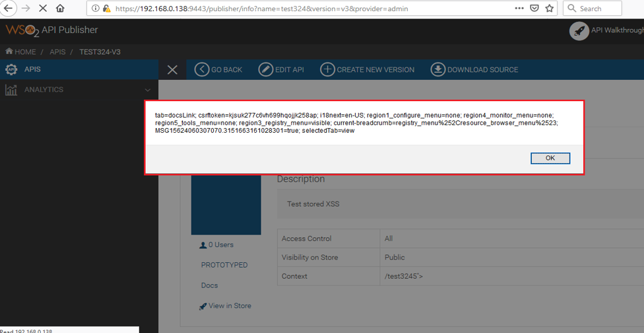This screenshot has width=644, height=333.
Task: Select APIS in the left sidebar
Action: pyautogui.click(x=79, y=69)
